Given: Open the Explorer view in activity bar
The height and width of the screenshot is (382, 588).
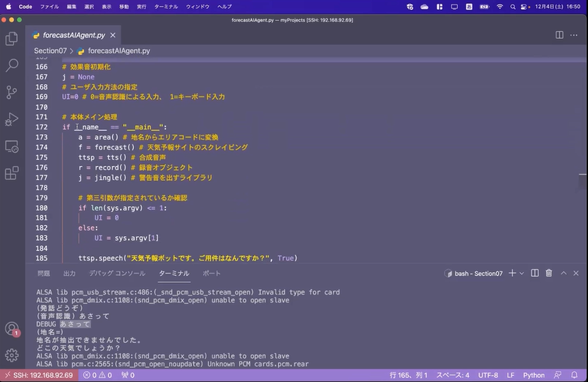Looking at the screenshot, I should click(12, 39).
